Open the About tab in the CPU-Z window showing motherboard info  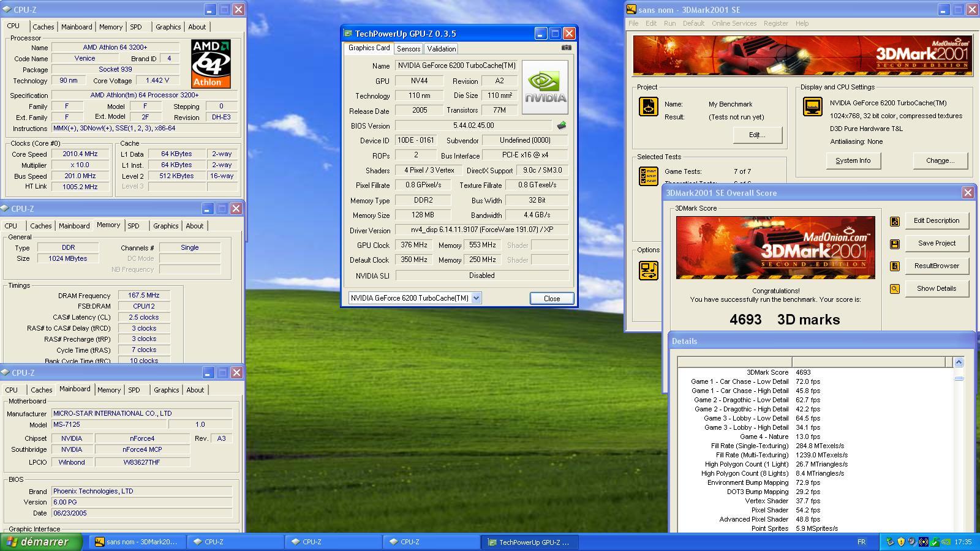(x=195, y=390)
